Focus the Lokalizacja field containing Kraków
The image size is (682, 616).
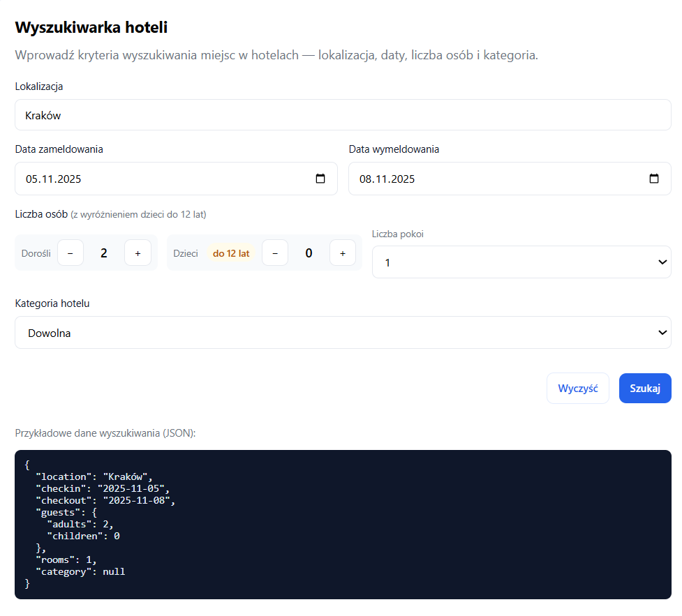[342, 115]
